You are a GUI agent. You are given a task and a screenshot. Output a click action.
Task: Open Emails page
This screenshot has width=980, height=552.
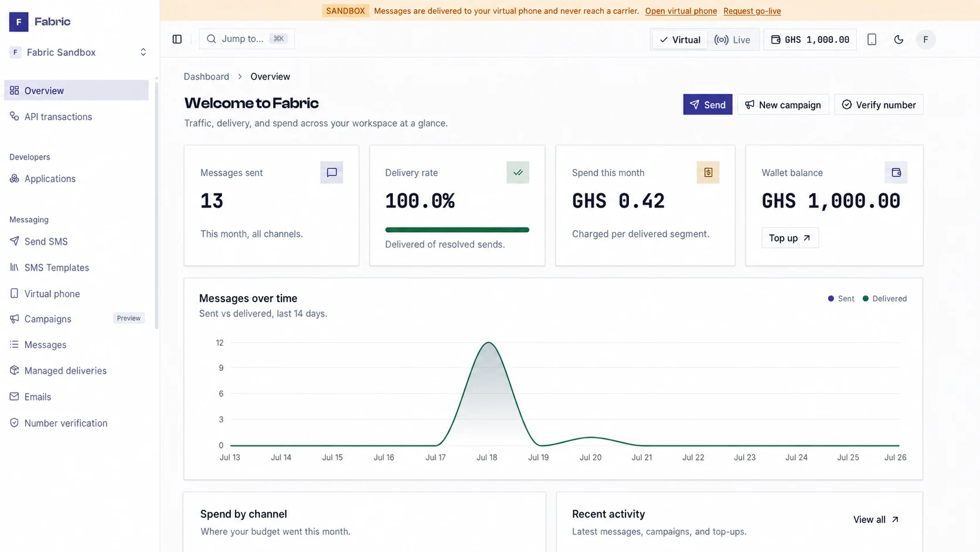76,397
